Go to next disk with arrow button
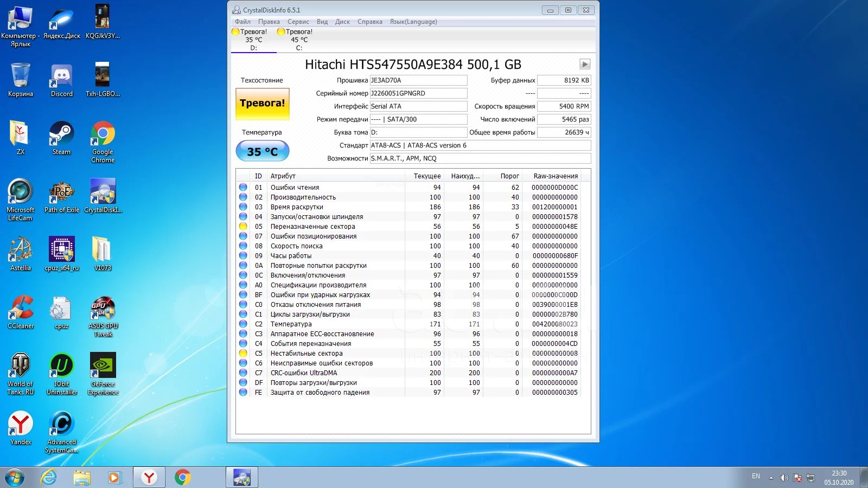The image size is (868, 488). [585, 64]
